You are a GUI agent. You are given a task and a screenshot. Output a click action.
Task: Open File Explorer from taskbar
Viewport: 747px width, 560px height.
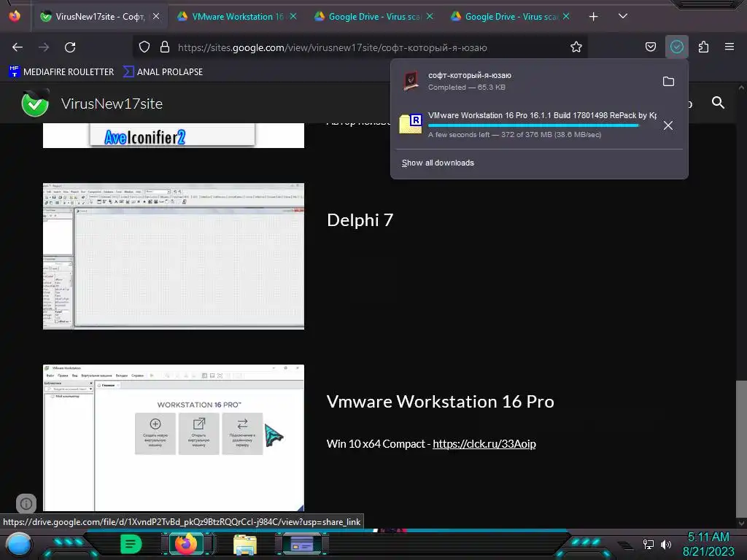(x=245, y=545)
